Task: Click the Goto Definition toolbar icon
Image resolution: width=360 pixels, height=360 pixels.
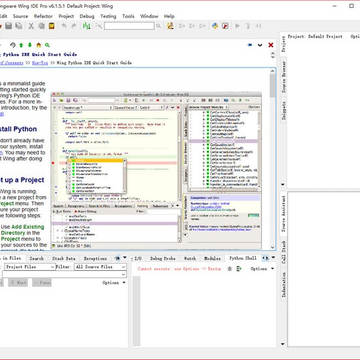Action: point(170,26)
